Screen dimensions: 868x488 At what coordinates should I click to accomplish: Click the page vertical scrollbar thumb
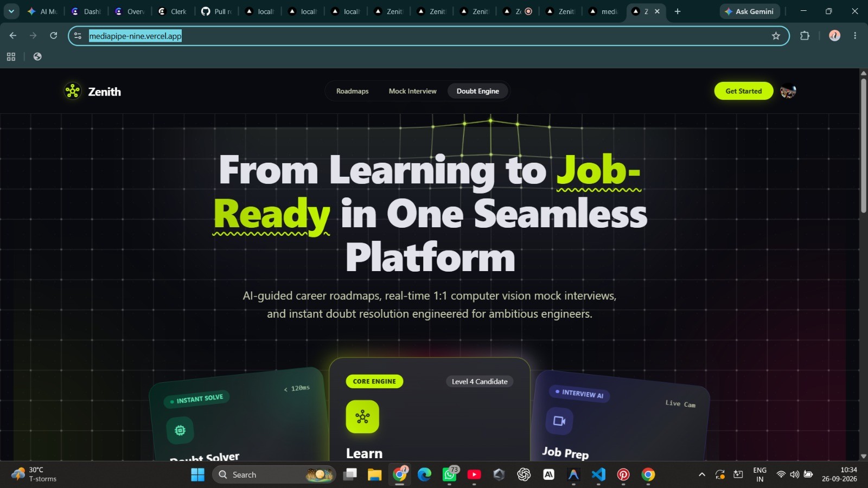click(863, 145)
